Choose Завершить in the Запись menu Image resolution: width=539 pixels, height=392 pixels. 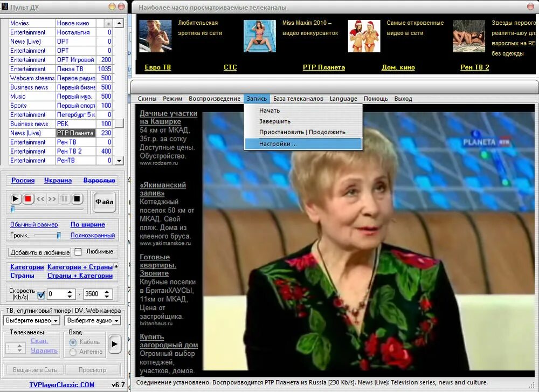tap(303, 121)
